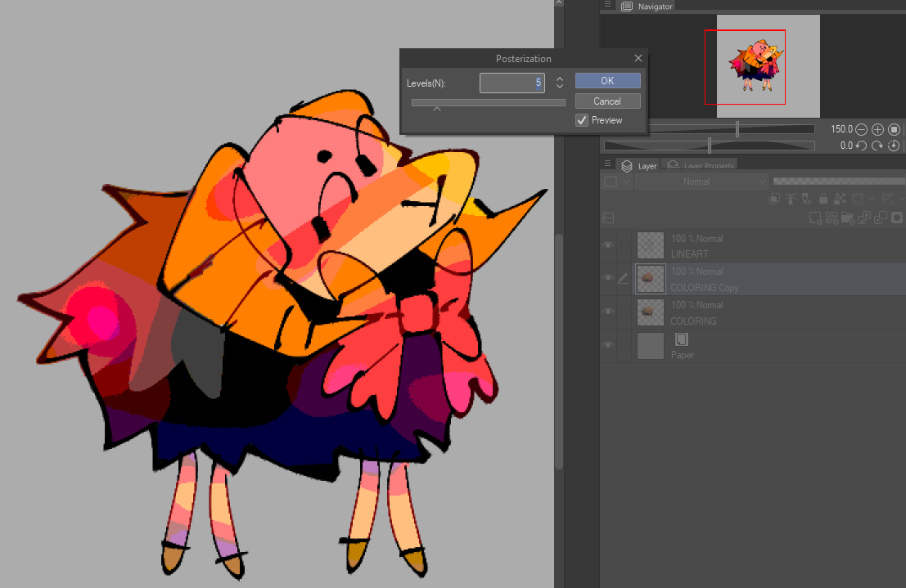
Task: Hide the LINEART layer
Action: point(608,245)
